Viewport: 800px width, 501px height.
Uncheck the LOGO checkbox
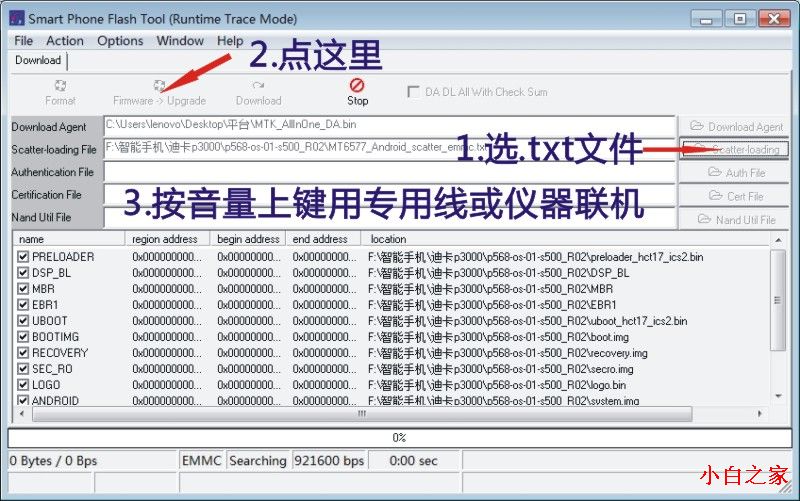pos(23,385)
